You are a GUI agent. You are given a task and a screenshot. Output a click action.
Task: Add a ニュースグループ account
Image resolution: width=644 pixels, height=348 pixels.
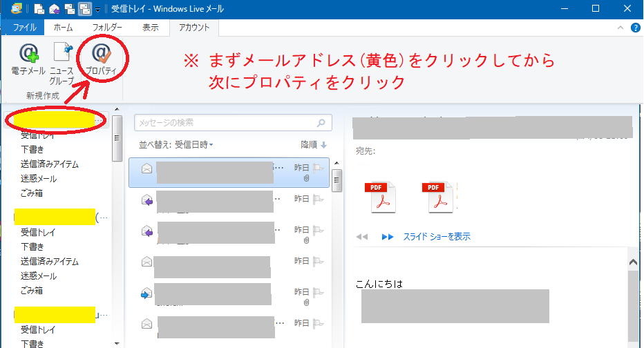62,64
